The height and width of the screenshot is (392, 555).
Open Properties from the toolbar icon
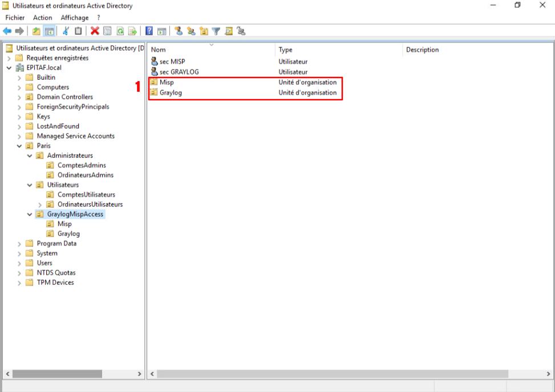pyautogui.click(x=107, y=31)
